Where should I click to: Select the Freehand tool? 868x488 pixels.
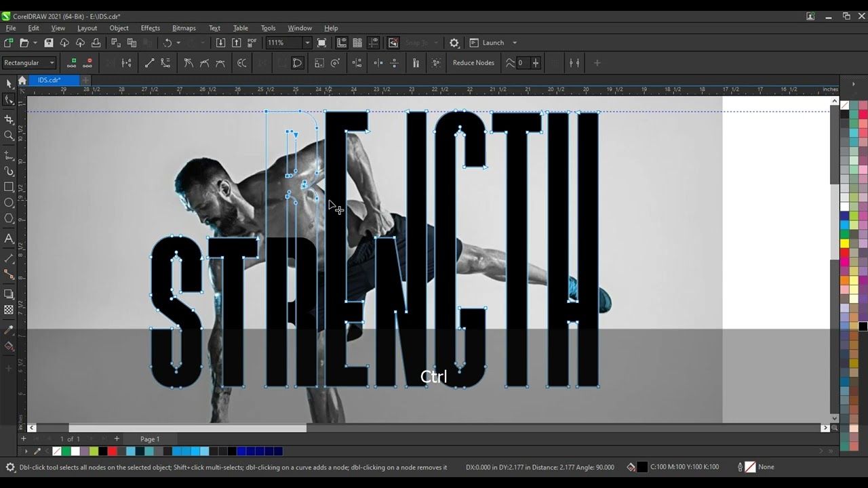coord(9,155)
